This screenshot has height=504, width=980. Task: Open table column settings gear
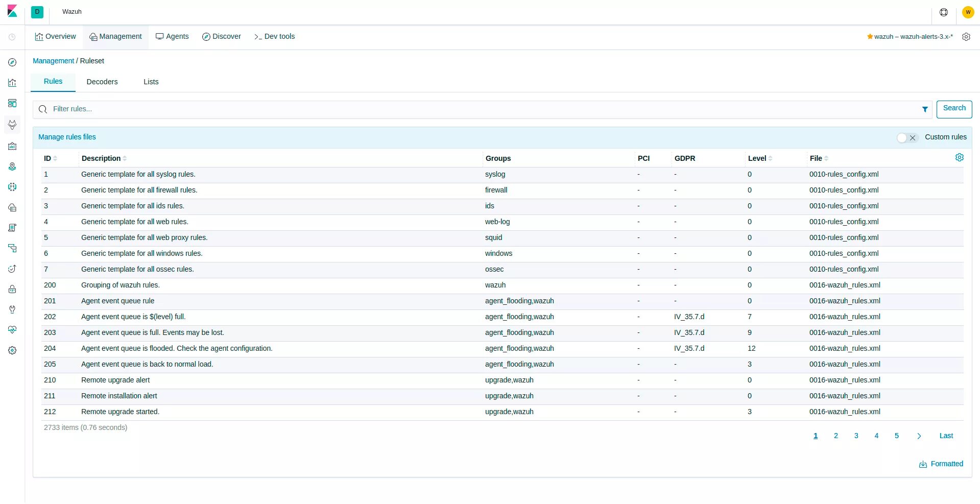(x=960, y=157)
